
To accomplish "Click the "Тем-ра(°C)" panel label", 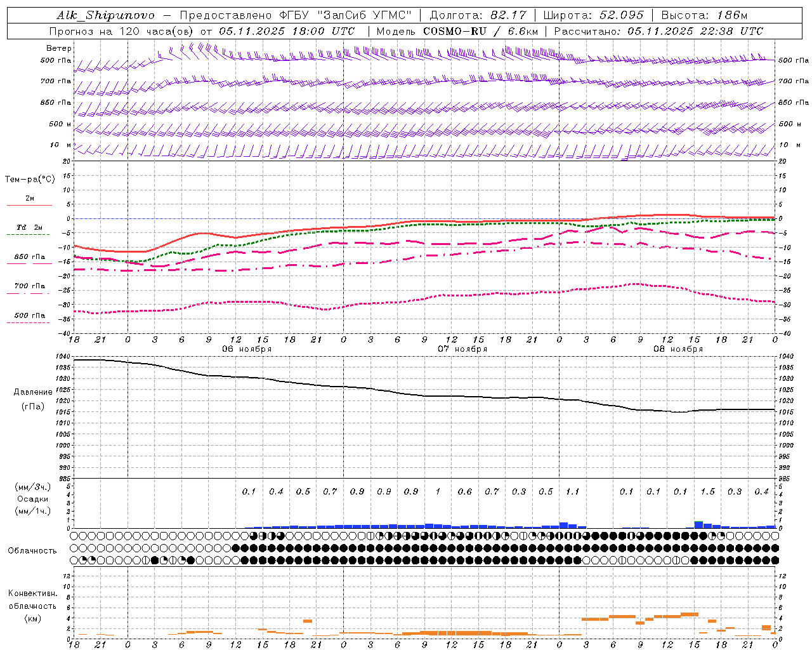I will [x=30, y=180].
